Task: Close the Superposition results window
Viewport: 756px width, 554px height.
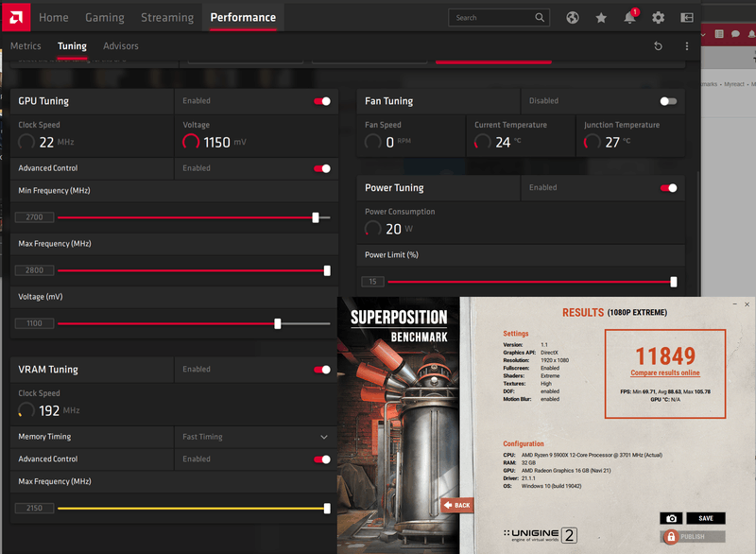Action: (747, 304)
